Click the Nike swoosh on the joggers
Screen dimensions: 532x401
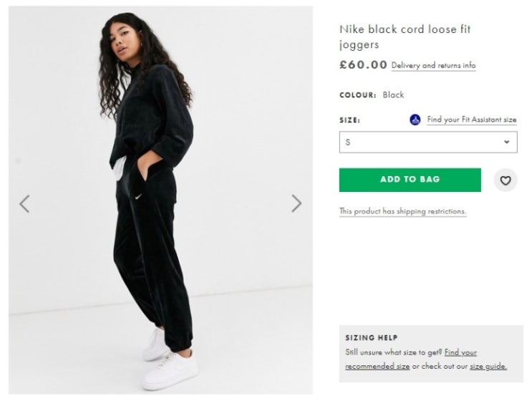tap(138, 196)
